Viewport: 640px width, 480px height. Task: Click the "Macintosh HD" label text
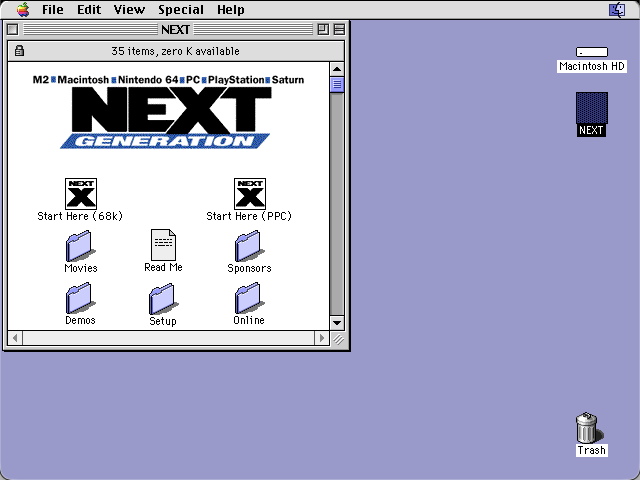[x=592, y=66]
